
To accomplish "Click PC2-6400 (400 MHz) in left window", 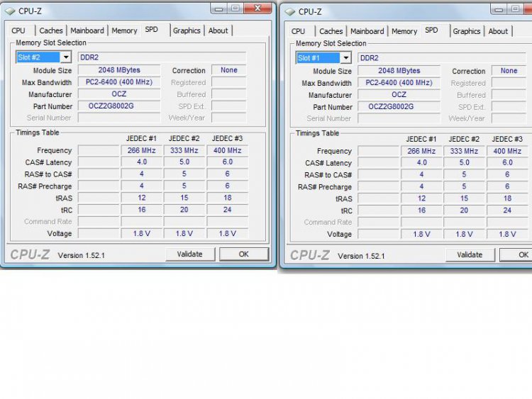I will [119, 82].
